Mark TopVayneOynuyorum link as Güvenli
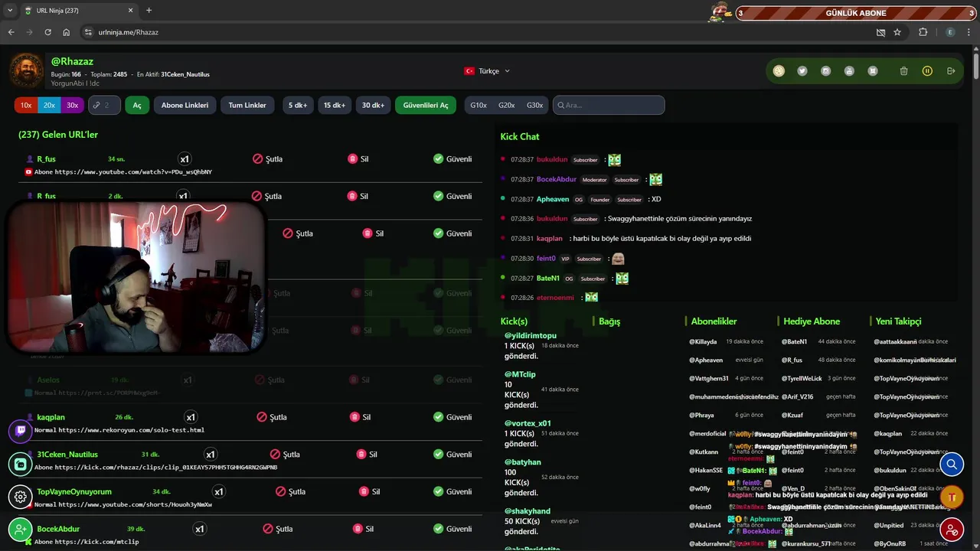980x551 pixels. point(452,491)
